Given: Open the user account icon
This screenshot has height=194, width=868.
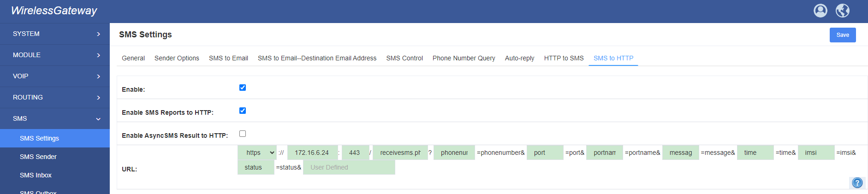Looking at the screenshot, I should point(820,11).
